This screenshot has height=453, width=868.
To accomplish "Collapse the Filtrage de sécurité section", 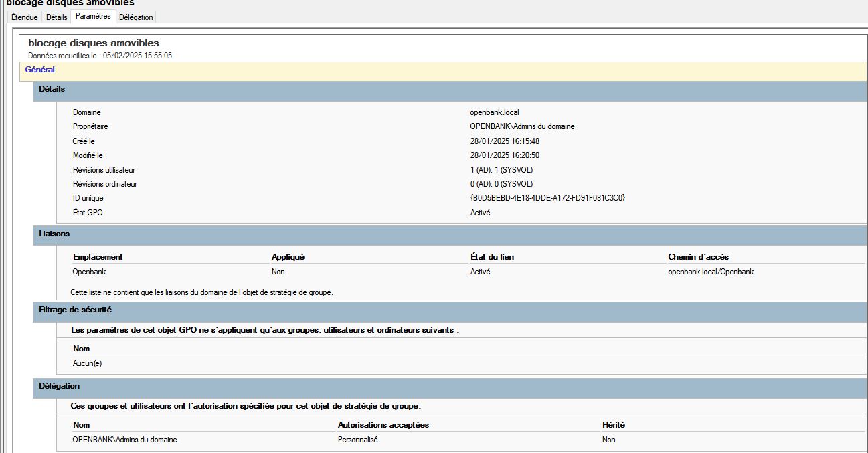I will 76,310.
